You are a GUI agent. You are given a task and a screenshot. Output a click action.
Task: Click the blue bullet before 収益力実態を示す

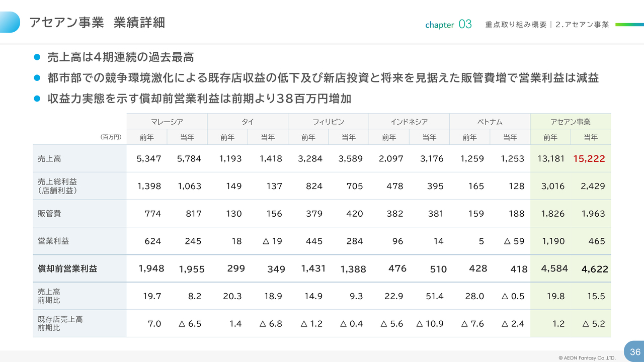pyautogui.click(x=36, y=99)
